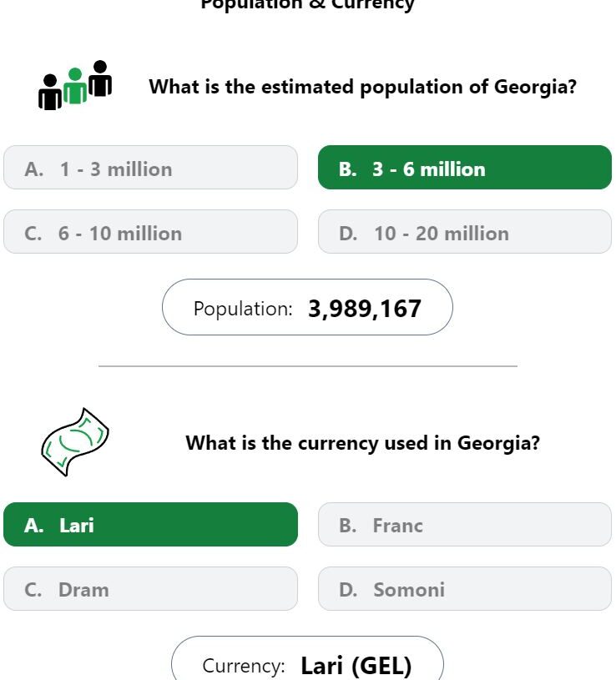
Task: Select answer A. 1 - 3 million
Action: click(150, 168)
